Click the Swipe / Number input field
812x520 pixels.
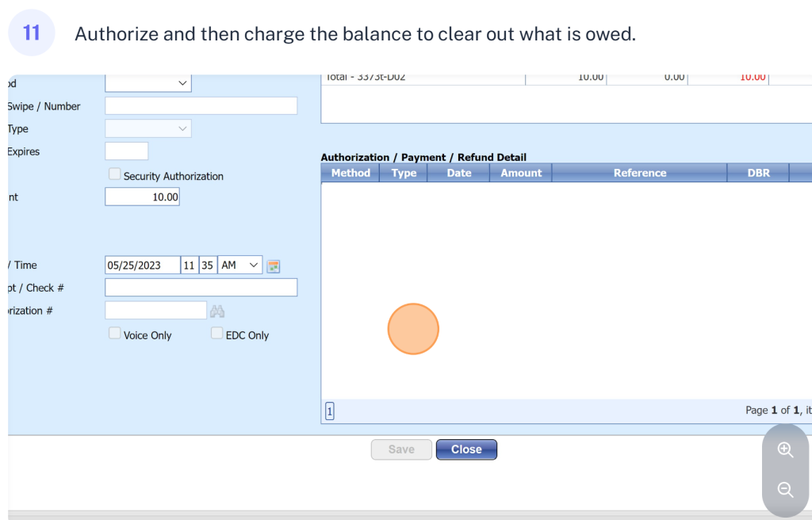point(201,105)
